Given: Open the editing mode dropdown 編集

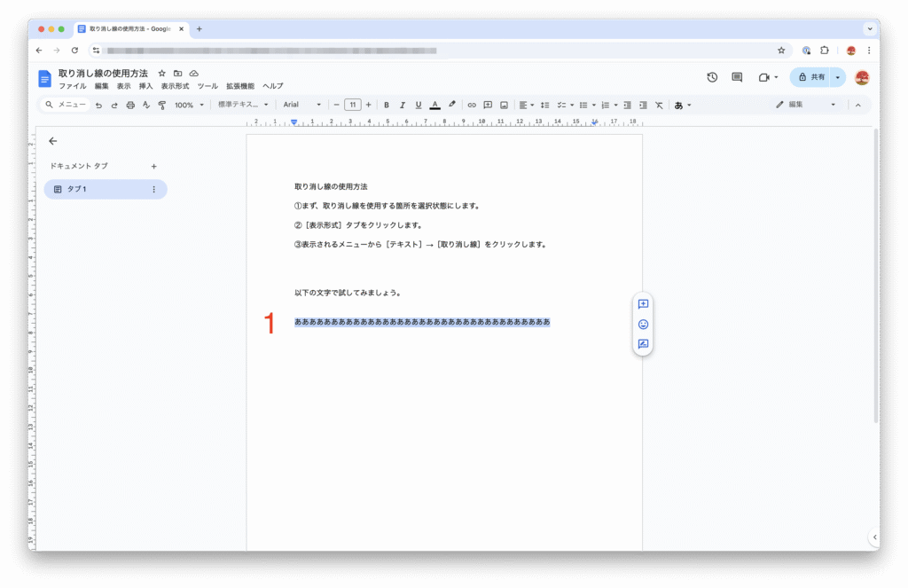Looking at the screenshot, I should click(x=805, y=105).
